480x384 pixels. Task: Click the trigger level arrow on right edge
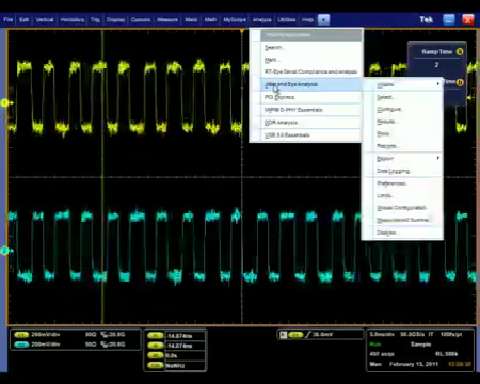[469, 98]
